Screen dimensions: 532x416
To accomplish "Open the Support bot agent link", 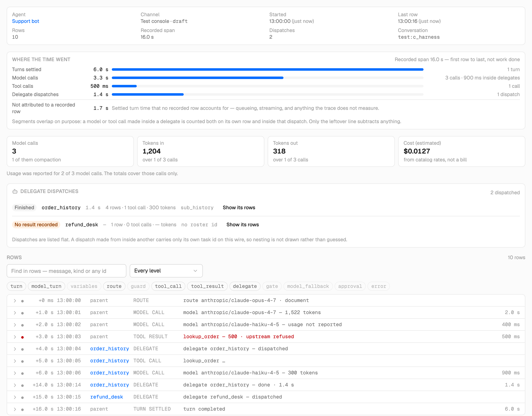I will pos(26,21).
